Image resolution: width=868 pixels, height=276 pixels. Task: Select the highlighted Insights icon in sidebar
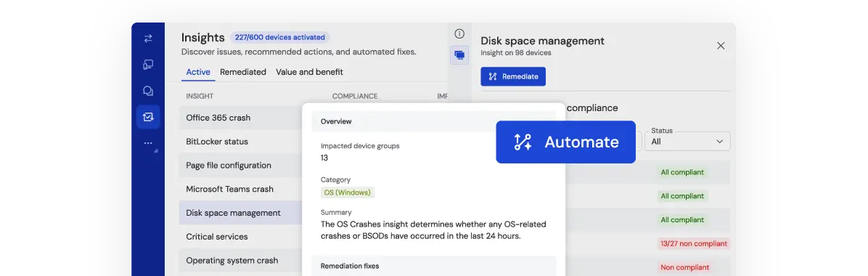click(x=148, y=117)
